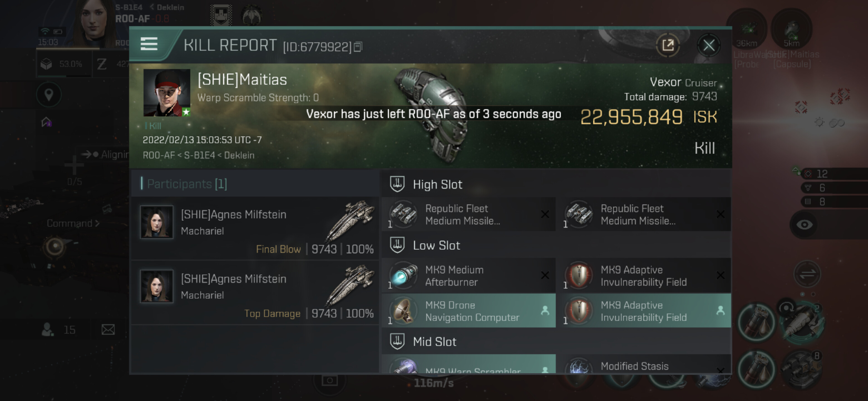Select MK9 Drone Navigation Computer item
This screenshot has width=868, height=401.
[469, 310]
